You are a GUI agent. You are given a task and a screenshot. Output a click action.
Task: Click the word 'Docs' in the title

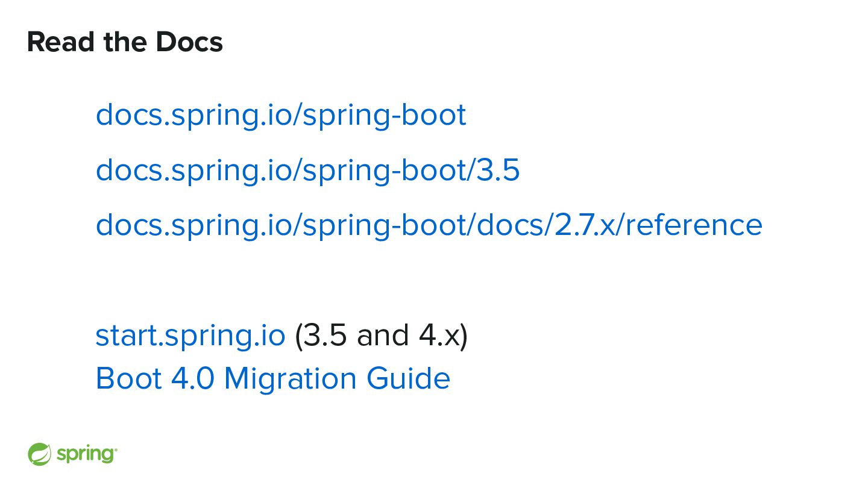(x=189, y=42)
